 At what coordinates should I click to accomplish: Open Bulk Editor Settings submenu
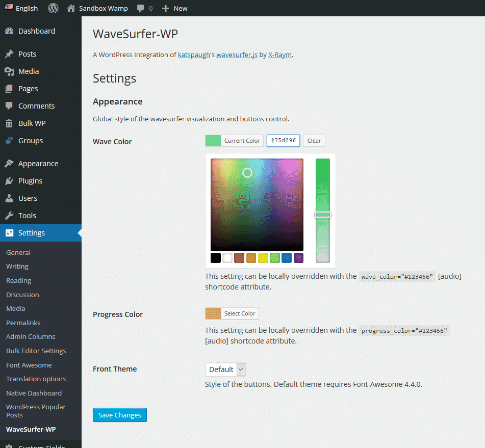click(x=36, y=351)
